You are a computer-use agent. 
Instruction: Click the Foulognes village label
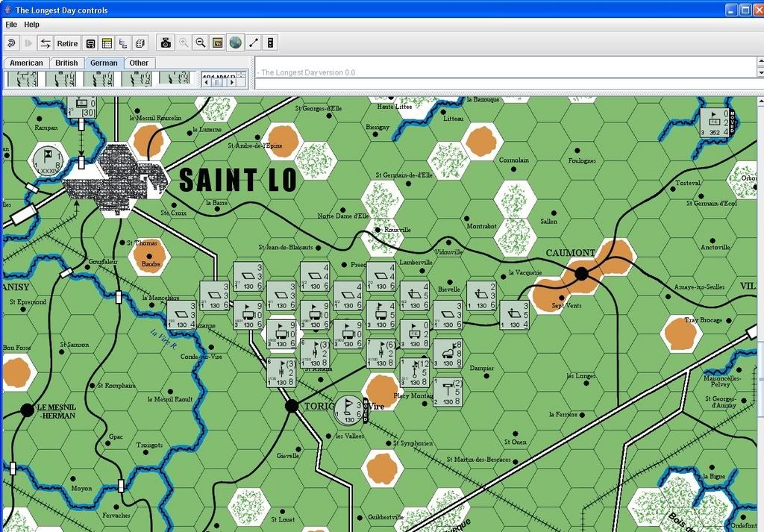pos(582,160)
